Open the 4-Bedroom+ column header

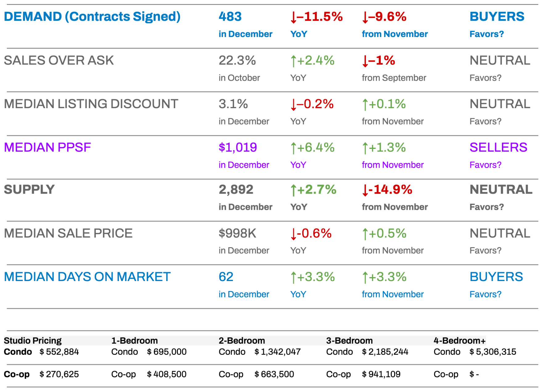click(x=459, y=341)
